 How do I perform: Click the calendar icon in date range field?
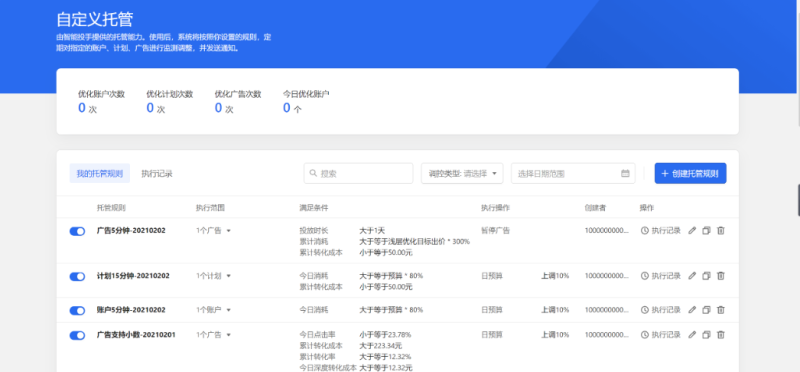625,173
